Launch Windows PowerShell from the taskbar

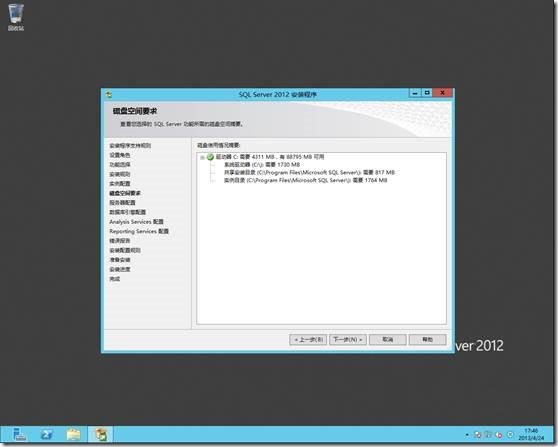tap(47, 435)
